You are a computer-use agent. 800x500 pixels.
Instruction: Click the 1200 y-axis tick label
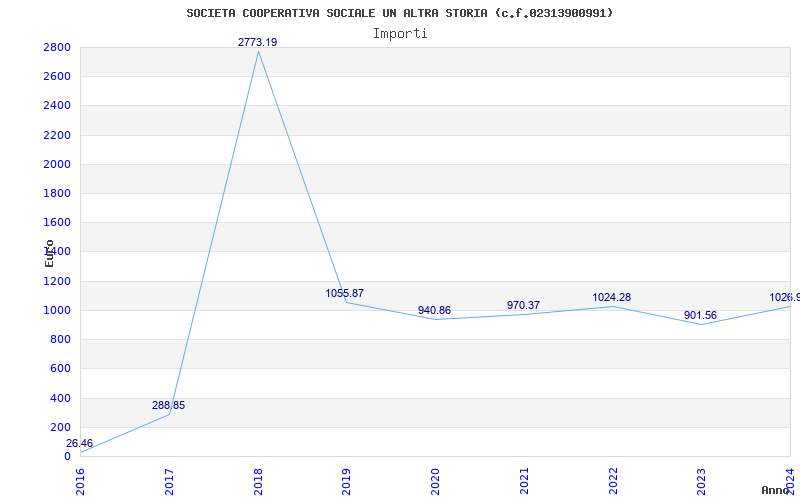click(57, 281)
